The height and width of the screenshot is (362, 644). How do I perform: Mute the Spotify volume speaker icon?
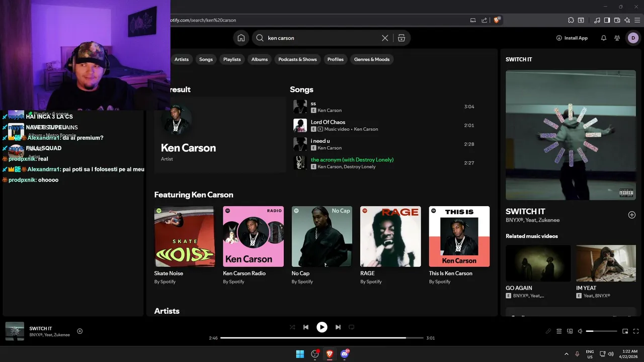(580, 331)
